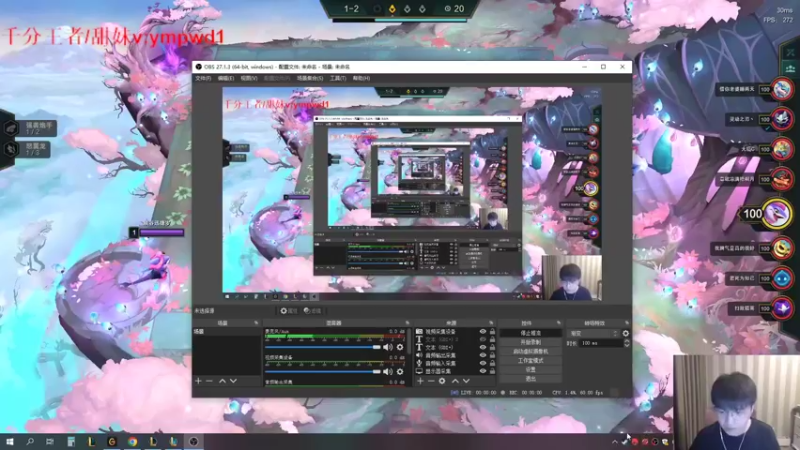The width and height of the screenshot is (800, 450).
Task: Open the 视图(V) menu in OBS
Action: (249, 78)
